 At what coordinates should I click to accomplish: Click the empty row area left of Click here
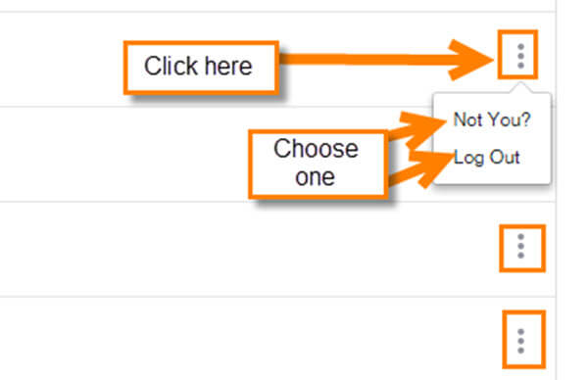pyautogui.click(x=61, y=59)
